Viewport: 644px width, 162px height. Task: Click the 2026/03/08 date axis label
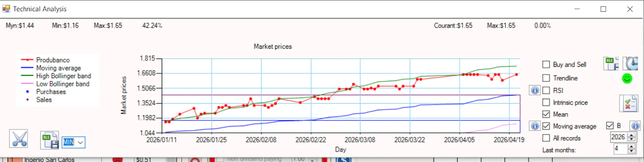coord(360,140)
